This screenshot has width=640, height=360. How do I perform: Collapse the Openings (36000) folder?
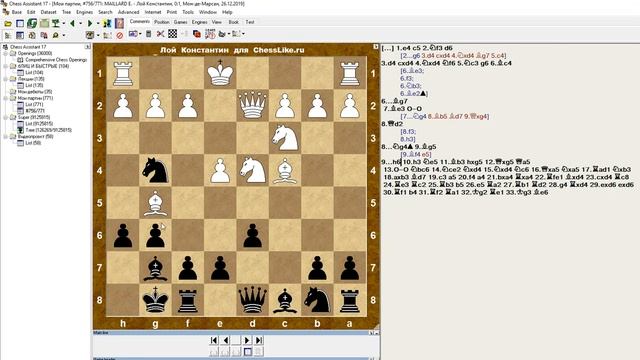coord(6,53)
